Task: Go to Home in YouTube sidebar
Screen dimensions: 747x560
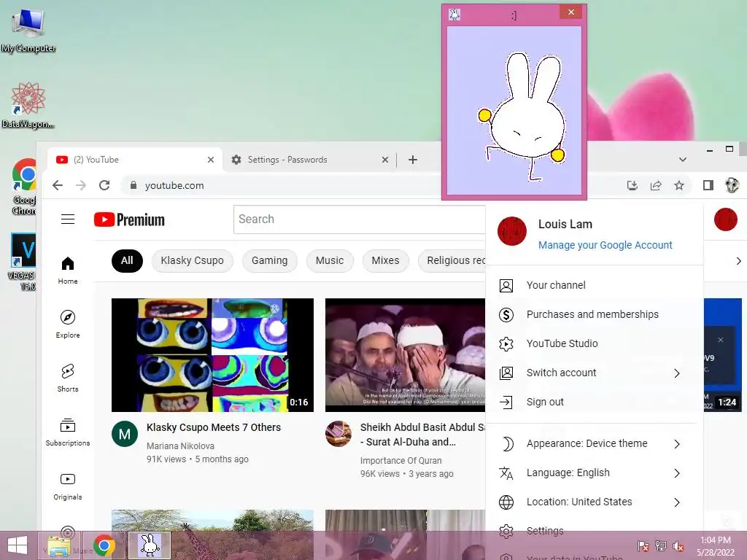Action: 68,271
